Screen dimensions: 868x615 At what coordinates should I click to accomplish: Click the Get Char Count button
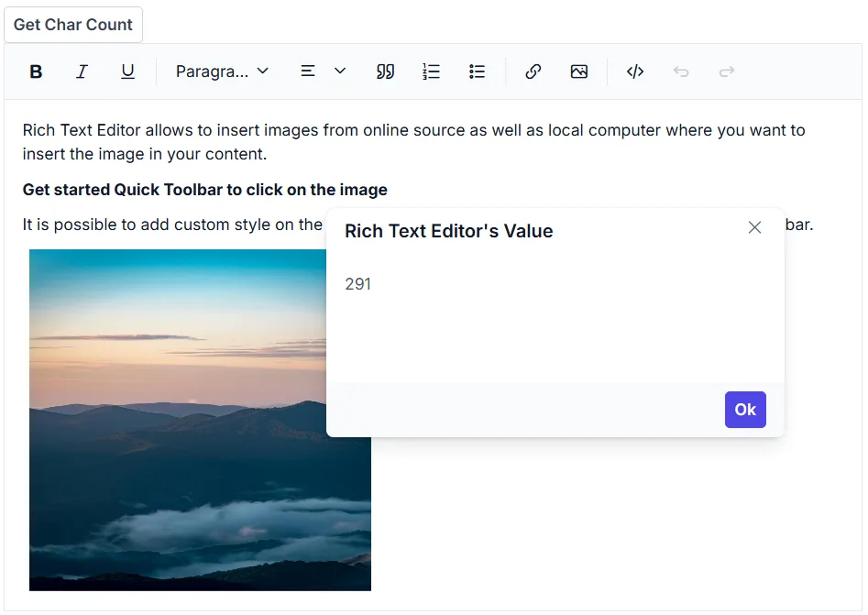point(73,25)
